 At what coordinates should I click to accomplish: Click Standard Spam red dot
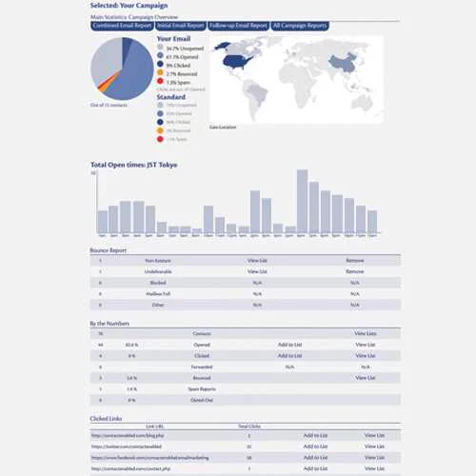click(x=160, y=139)
